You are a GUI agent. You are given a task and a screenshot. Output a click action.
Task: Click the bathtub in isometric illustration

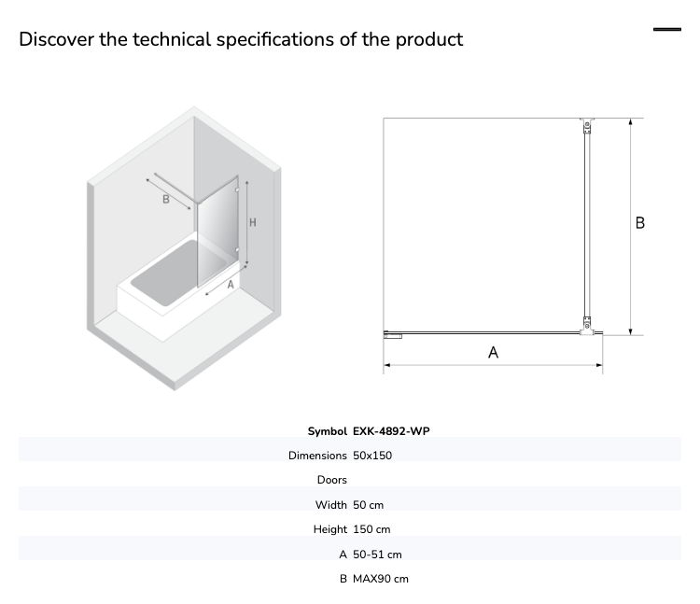pyautogui.click(x=178, y=286)
